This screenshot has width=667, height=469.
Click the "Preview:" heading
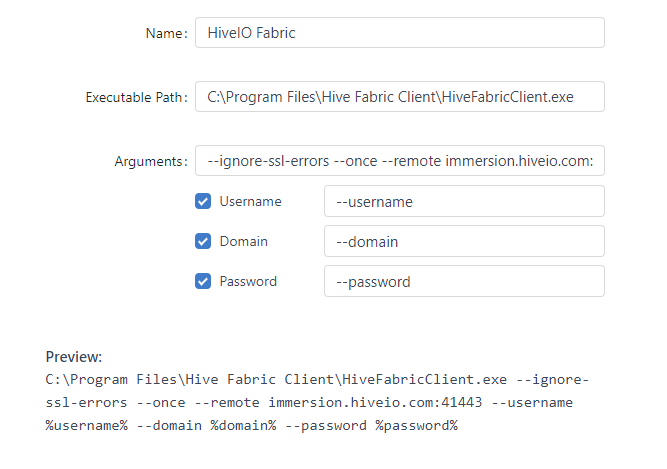(x=74, y=357)
